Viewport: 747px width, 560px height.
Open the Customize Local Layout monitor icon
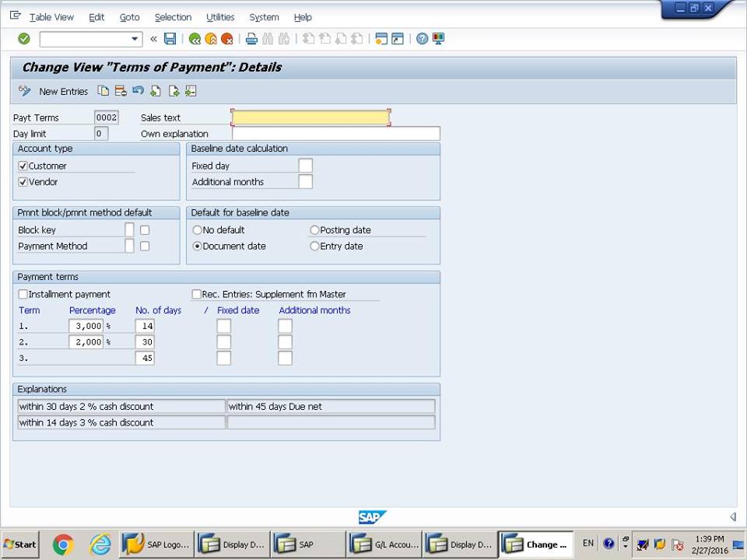438,39
